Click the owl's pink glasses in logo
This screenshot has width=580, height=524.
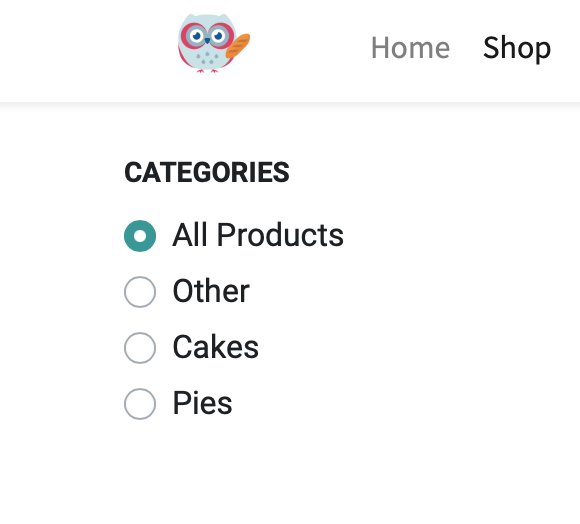click(207, 36)
